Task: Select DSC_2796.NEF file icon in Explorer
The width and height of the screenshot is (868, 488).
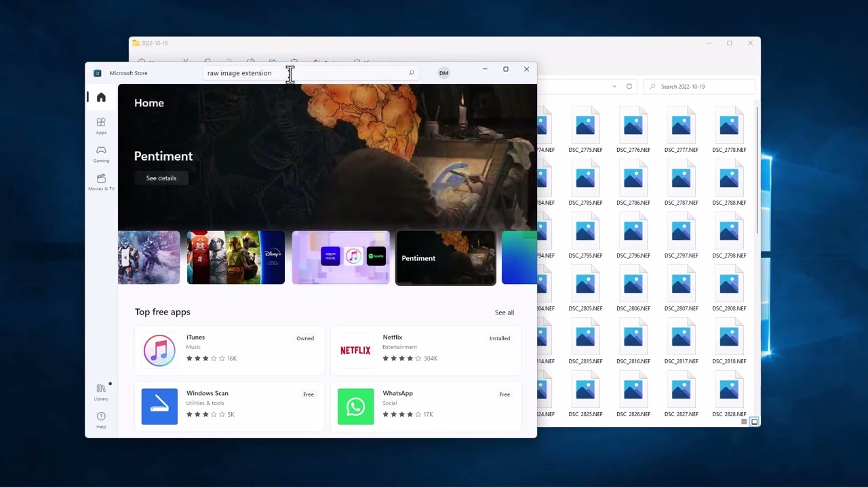Action: coord(633,230)
